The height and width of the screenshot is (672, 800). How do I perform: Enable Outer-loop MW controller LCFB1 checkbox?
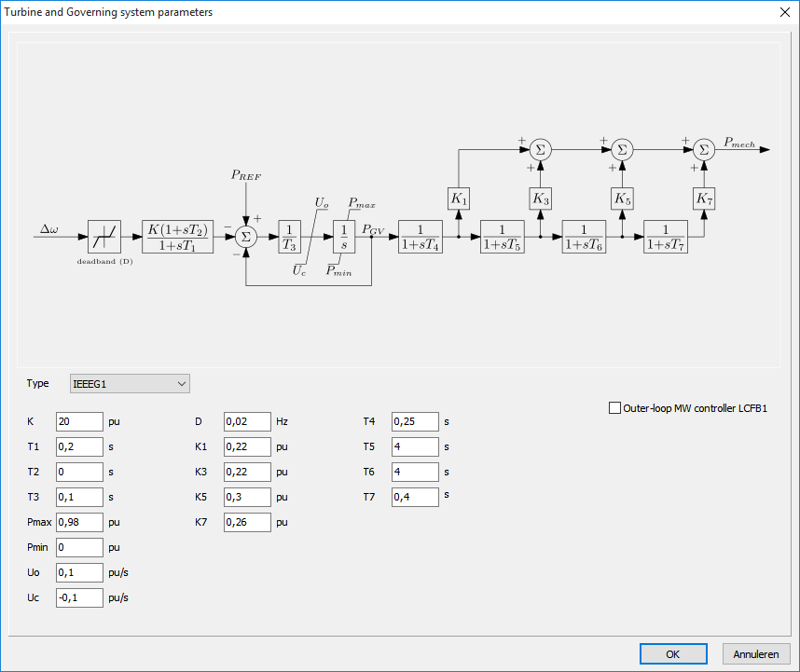(614, 407)
